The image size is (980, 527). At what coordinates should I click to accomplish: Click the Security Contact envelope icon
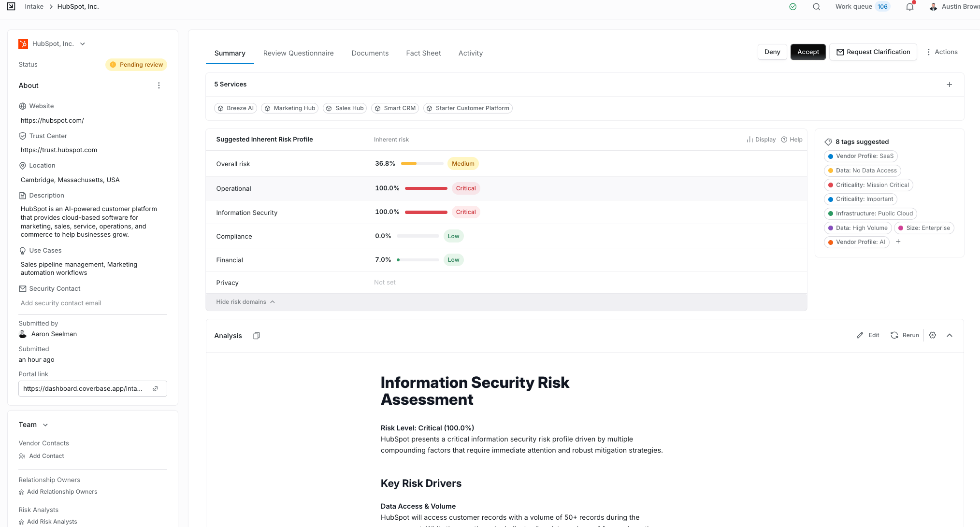coord(23,289)
